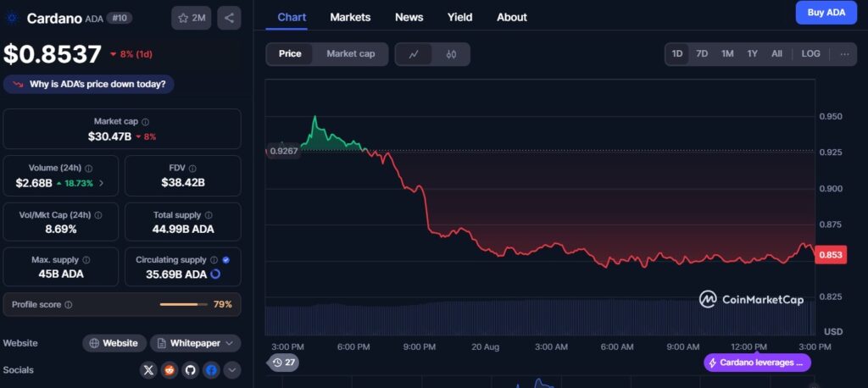Click the history events badge showing 27
This screenshot has height=388, width=868.
point(283,363)
